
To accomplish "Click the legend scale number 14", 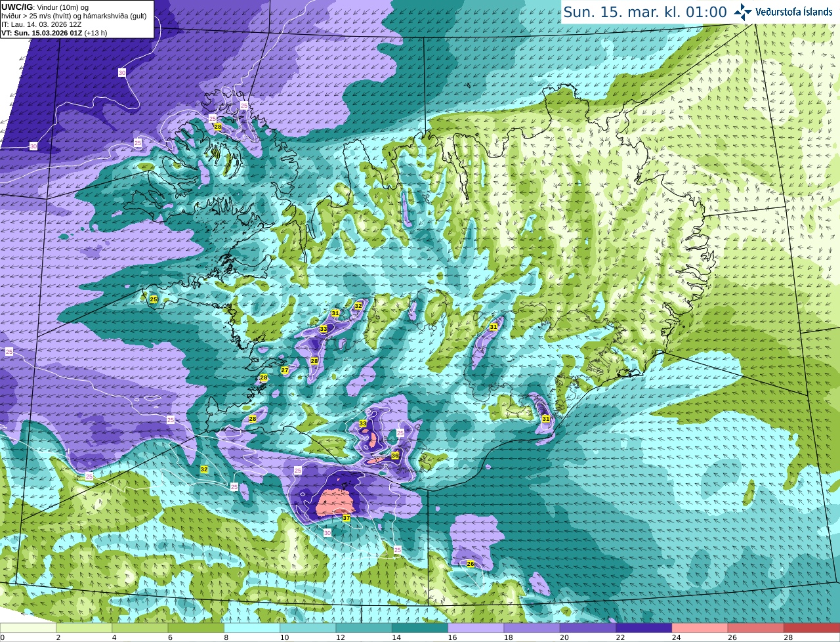I will (x=396, y=637).
